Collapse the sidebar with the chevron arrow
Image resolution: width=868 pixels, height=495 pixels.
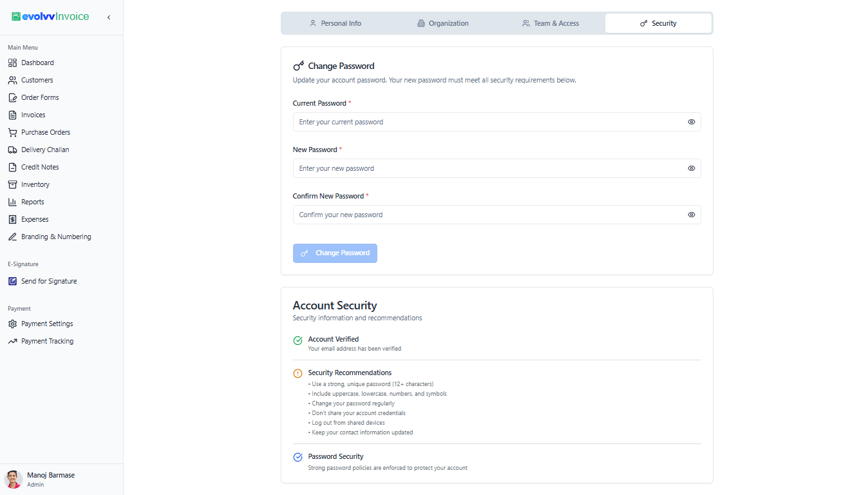[x=109, y=17]
